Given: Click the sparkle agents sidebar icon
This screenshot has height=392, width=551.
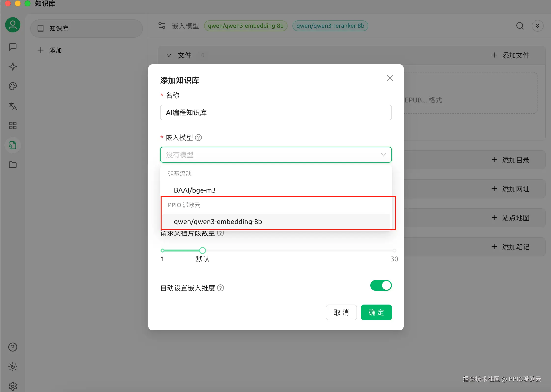Looking at the screenshot, I should pos(13,67).
